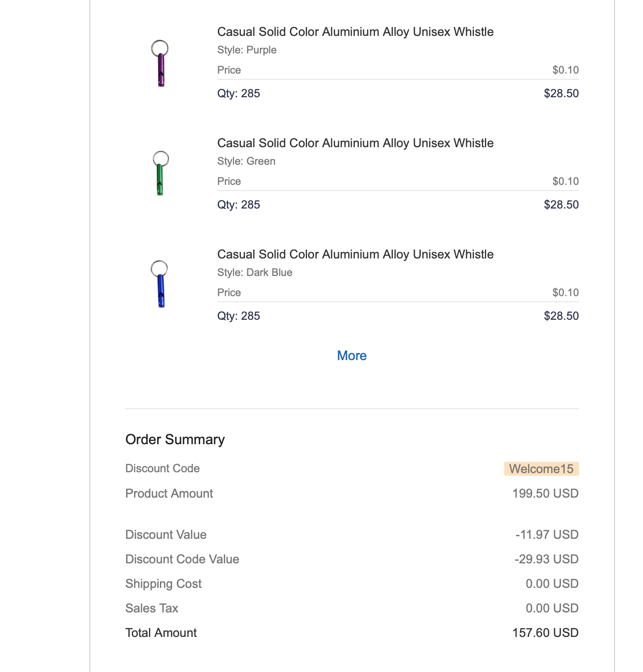Click the Discount Code label

pyautogui.click(x=163, y=468)
